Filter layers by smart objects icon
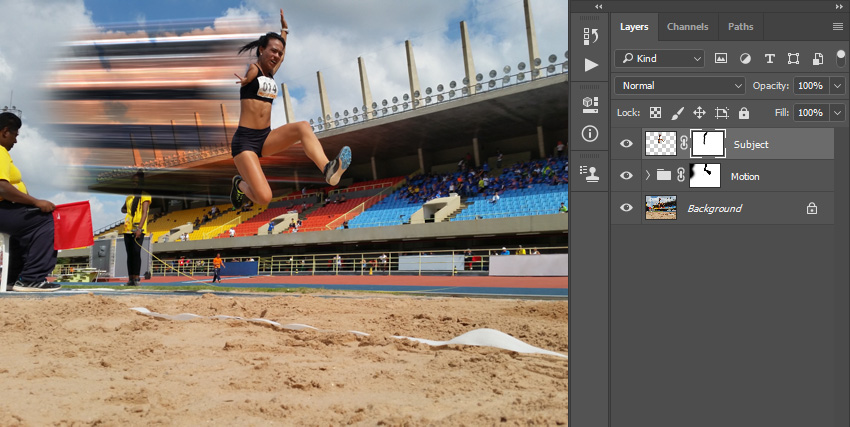The height and width of the screenshot is (427, 850). (817, 59)
